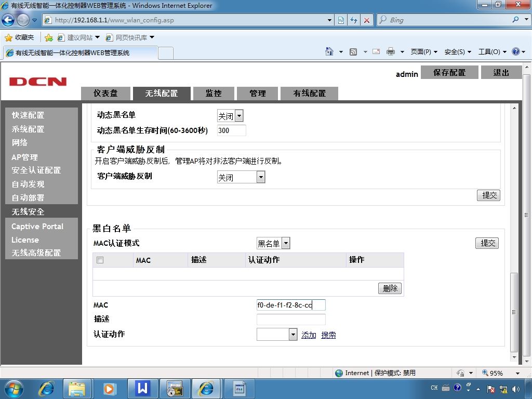Click the printer icon in toolbar
Screen dimensions: 532x399
point(391,51)
